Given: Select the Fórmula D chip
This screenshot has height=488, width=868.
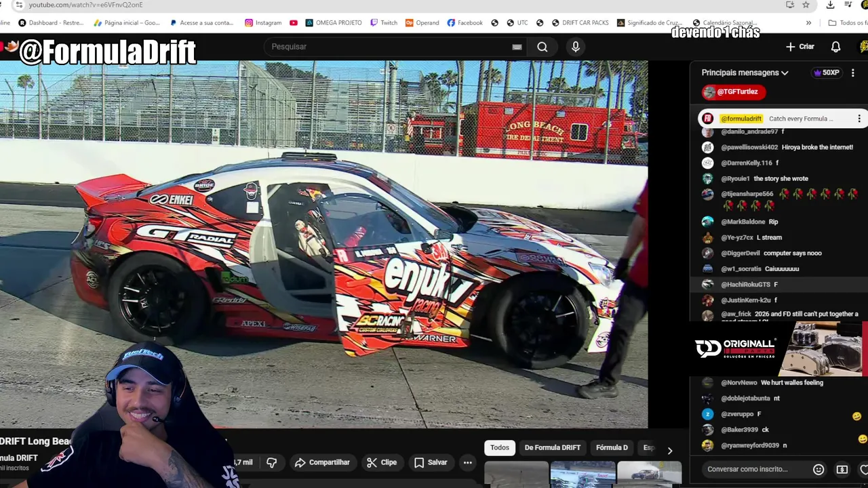Looking at the screenshot, I should coord(612,447).
